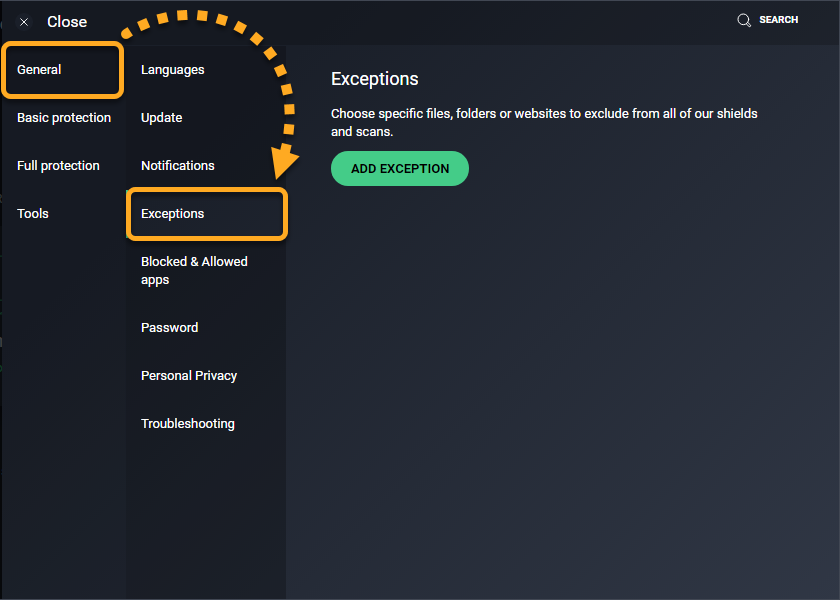Click the X close icon
840x600 pixels.
[24, 22]
